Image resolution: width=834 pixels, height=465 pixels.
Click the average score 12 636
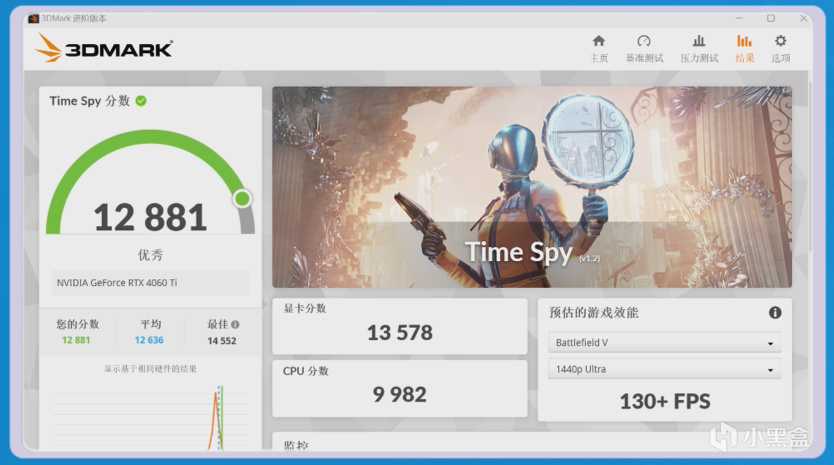coord(149,340)
